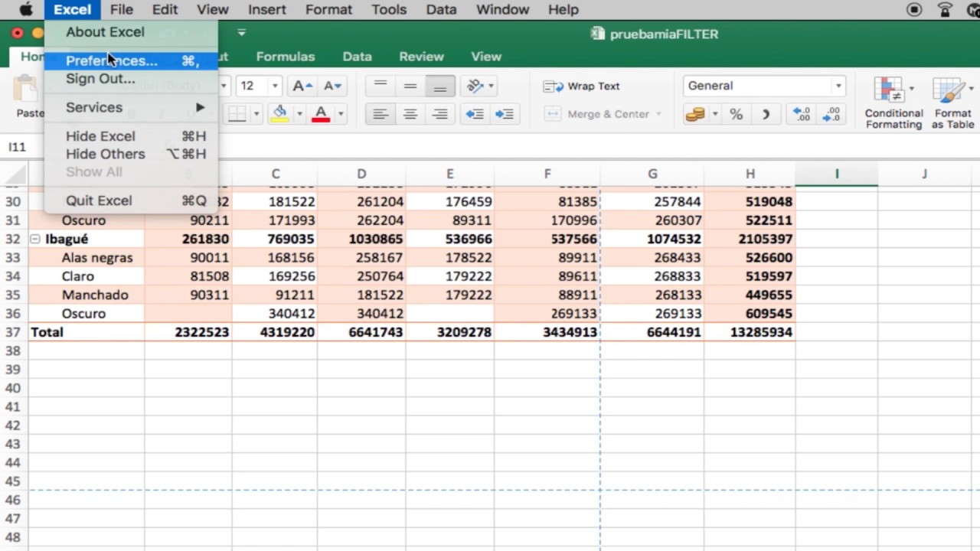This screenshot has width=980, height=551.
Task: Open the borders dropdown arrow
Action: click(x=256, y=114)
